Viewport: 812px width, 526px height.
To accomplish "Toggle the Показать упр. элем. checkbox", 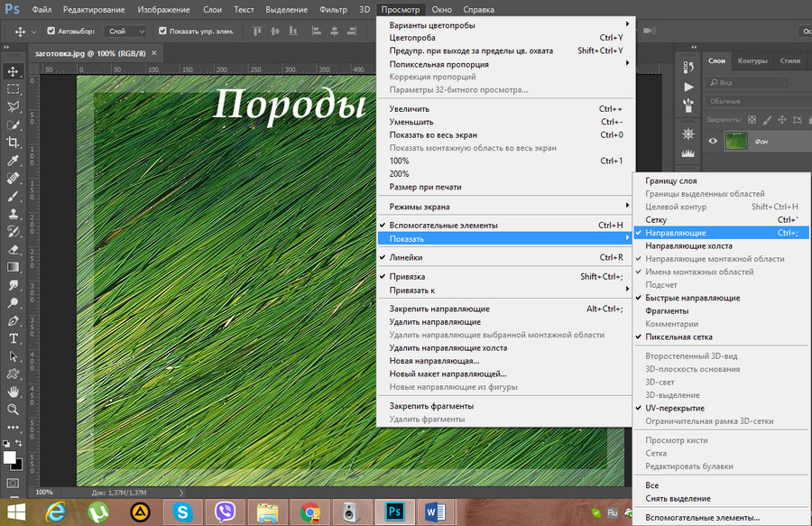I will click(162, 31).
